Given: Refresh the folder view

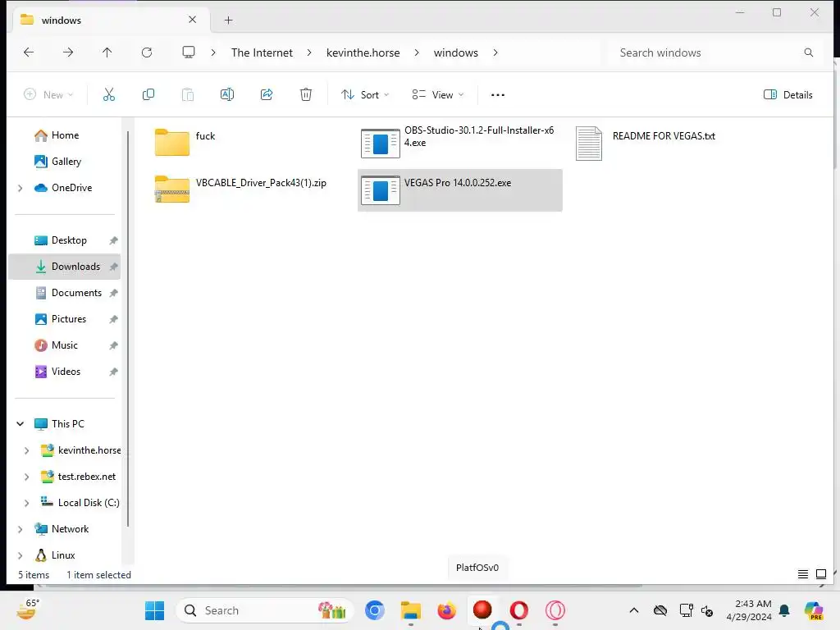Looking at the screenshot, I should (x=147, y=52).
